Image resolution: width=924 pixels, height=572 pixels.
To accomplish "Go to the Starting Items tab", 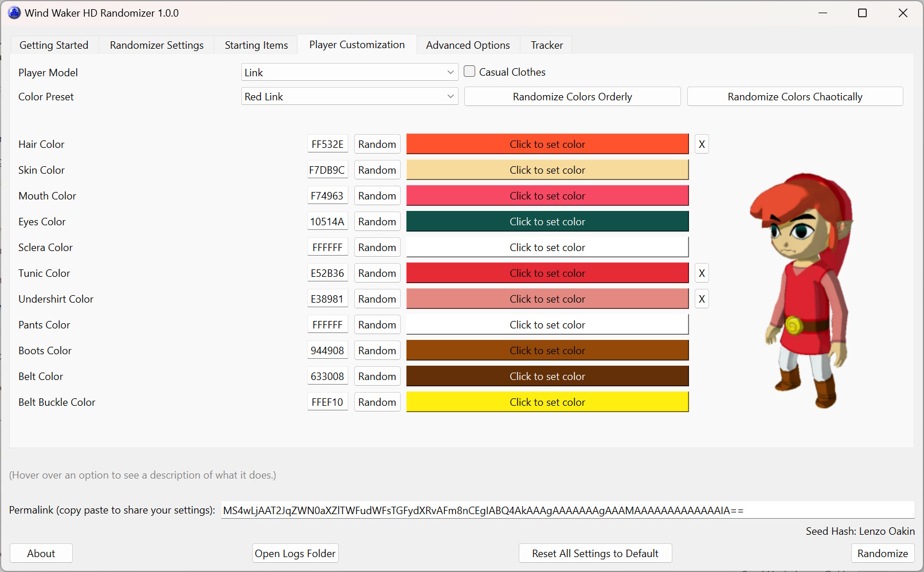I will 256,45.
